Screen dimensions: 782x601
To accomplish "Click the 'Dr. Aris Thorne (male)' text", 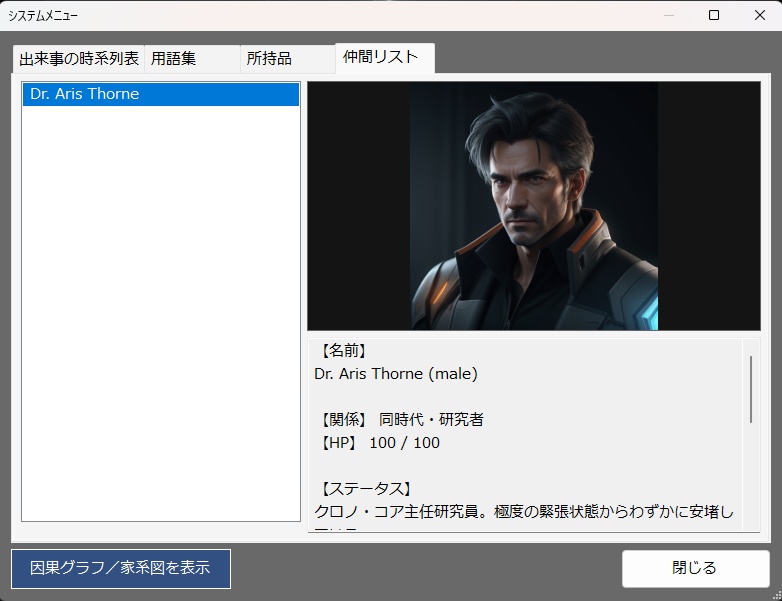I will click(x=396, y=374).
